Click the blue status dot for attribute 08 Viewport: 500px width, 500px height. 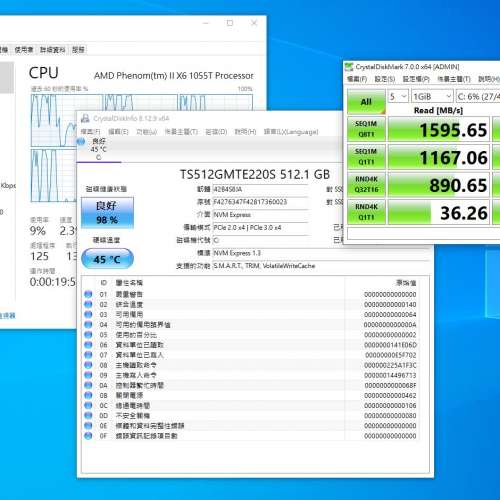[88, 365]
